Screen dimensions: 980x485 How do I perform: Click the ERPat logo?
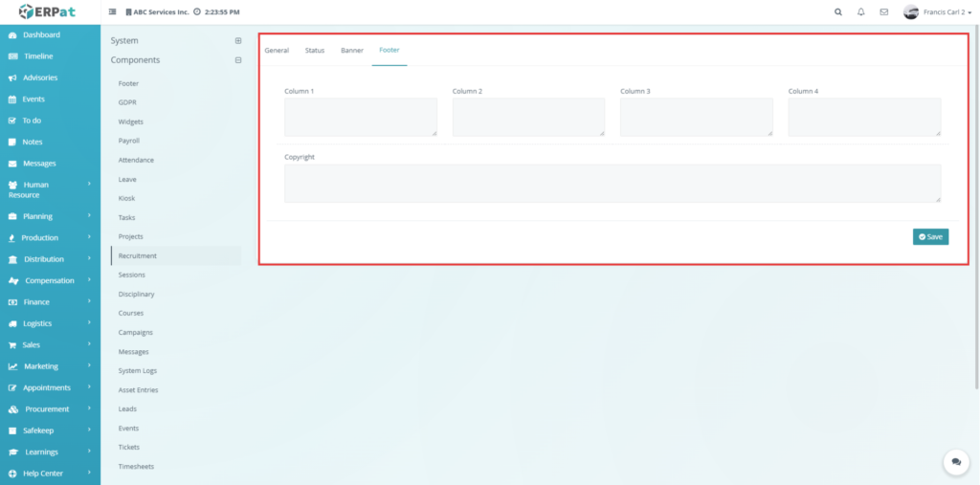click(x=48, y=11)
